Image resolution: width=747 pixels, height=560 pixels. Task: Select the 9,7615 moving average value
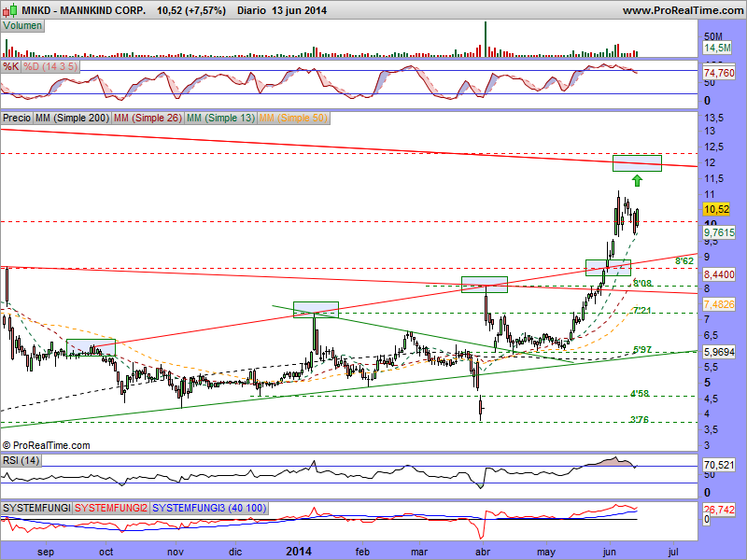click(719, 232)
